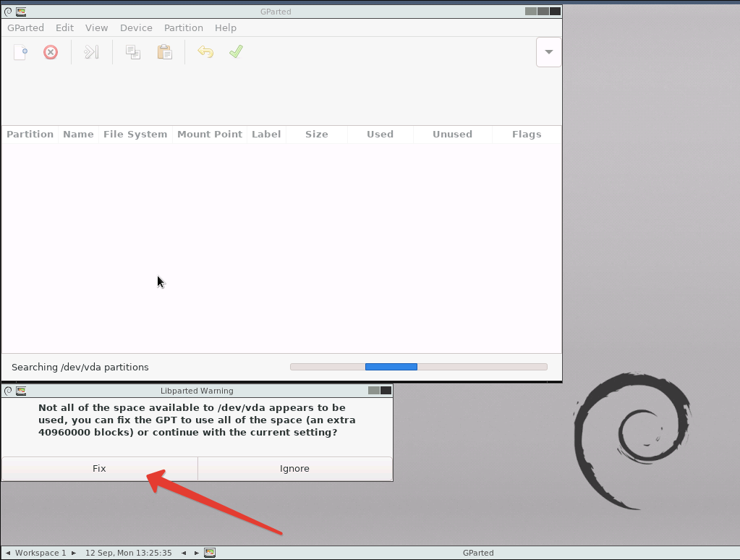Click the Mount Point column header
Image resolution: width=740 pixels, height=560 pixels.
209,135
